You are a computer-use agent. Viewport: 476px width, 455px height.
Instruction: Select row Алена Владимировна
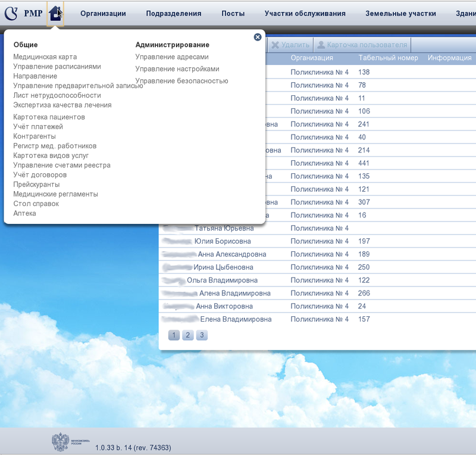pyautogui.click(x=317, y=293)
